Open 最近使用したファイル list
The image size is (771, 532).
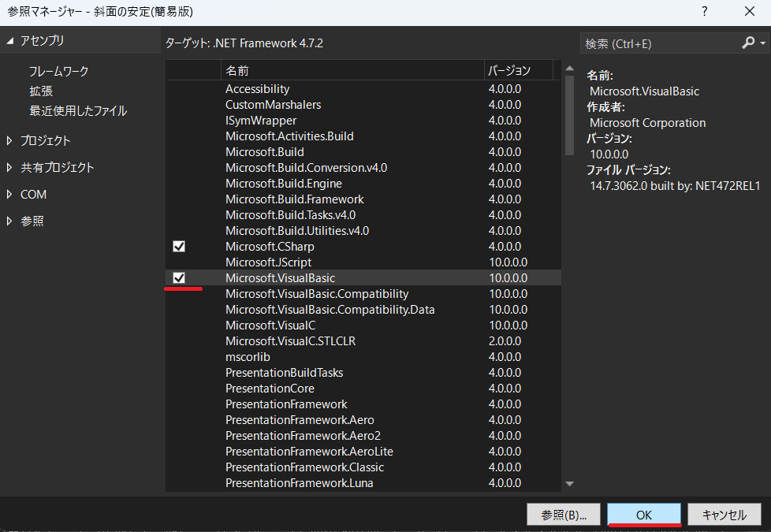[78, 111]
